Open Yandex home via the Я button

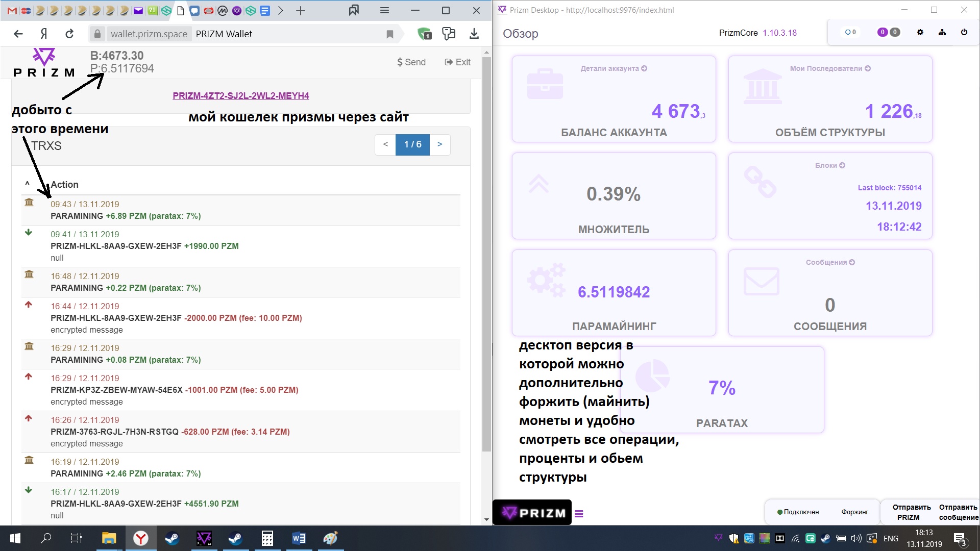tap(44, 34)
